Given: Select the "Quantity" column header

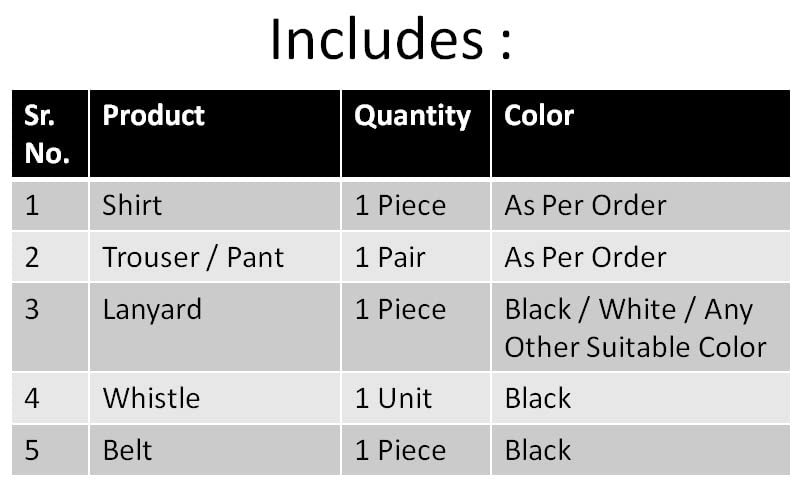Looking at the screenshot, I should coord(412,116).
